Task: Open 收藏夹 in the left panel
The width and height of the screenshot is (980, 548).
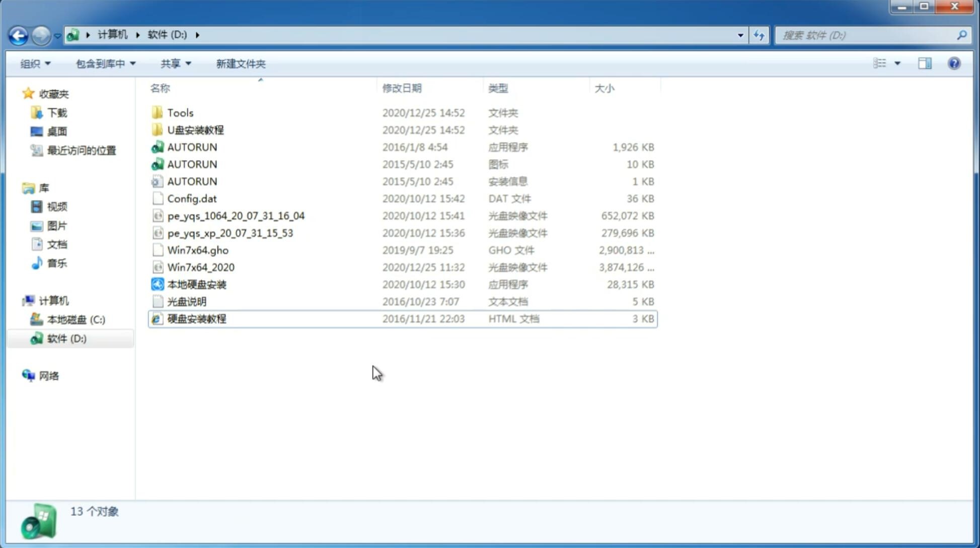Action: point(56,93)
